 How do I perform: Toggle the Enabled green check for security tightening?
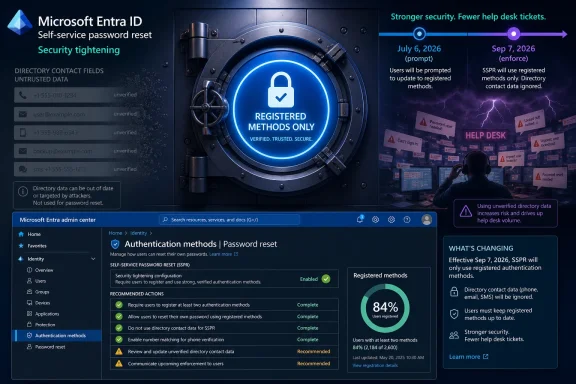coord(326,279)
